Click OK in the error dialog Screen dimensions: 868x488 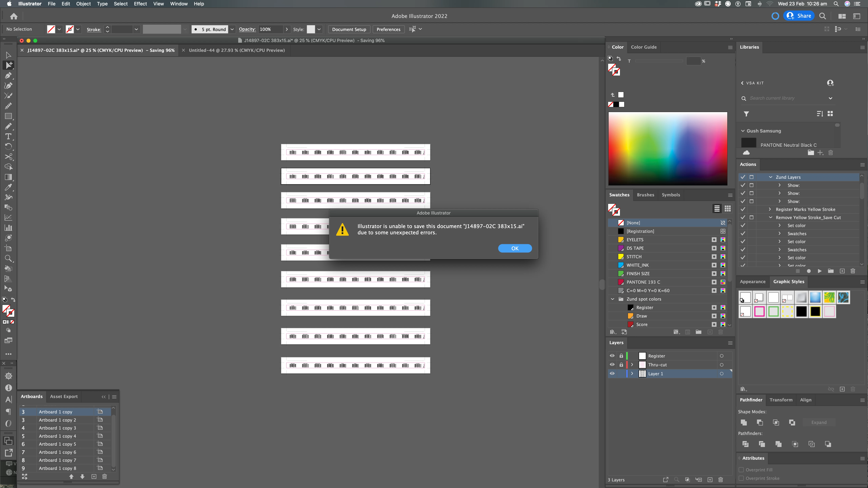(x=515, y=248)
